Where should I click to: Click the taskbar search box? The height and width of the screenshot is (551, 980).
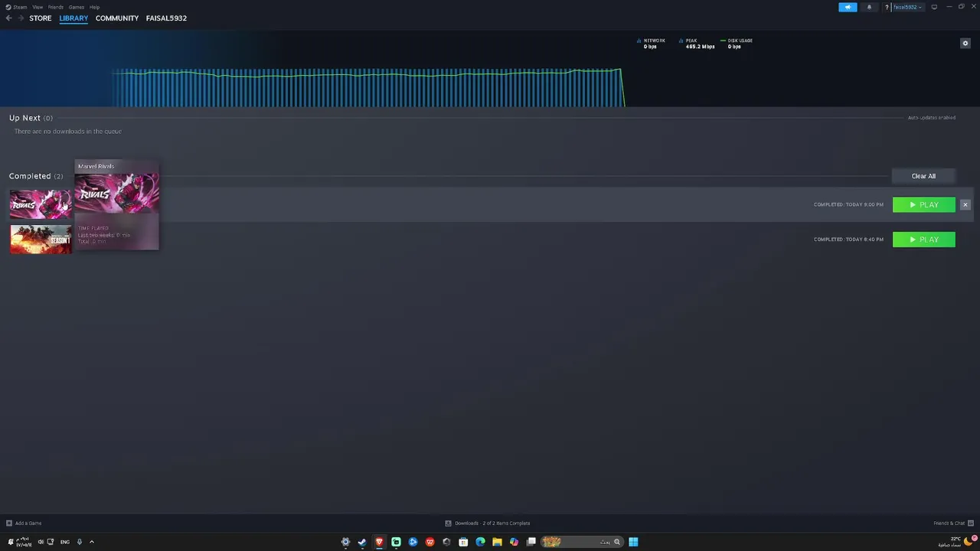pos(581,542)
